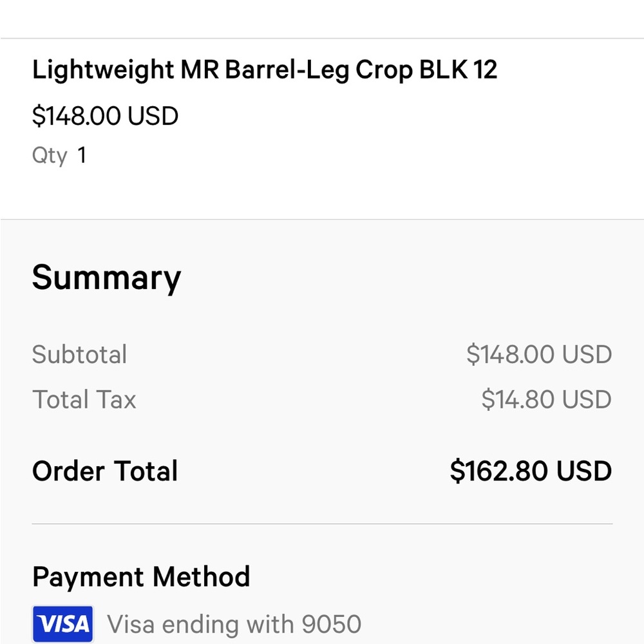Open the Lightweight MR Barrel-Leg Crop product title
The image size is (644, 644).
coord(265,70)
